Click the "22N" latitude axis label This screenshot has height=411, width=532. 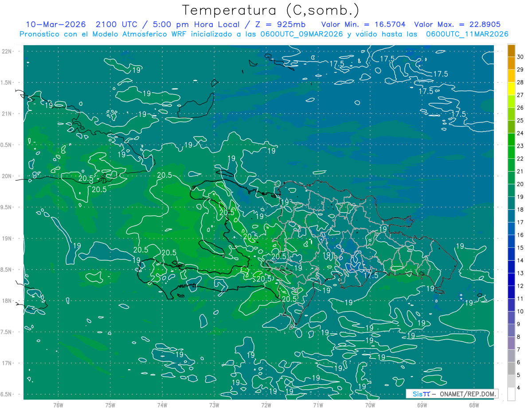point(7,51)
